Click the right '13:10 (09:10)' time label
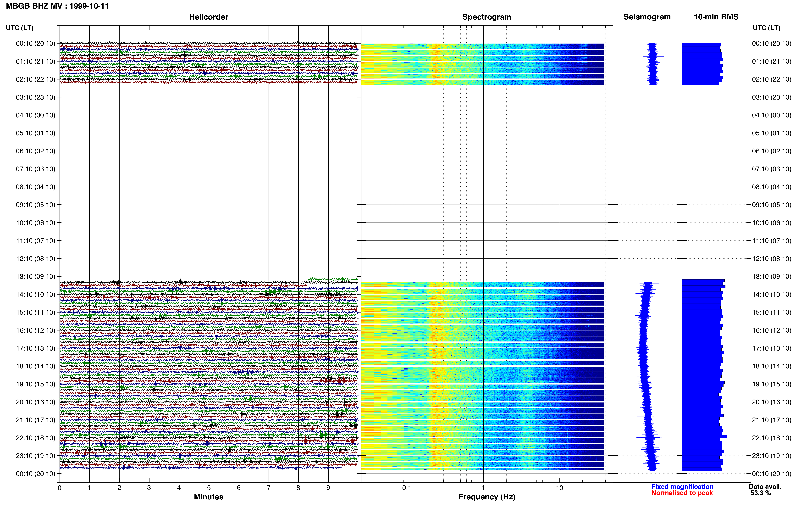812x508 pixels. (x=772, y=277)
